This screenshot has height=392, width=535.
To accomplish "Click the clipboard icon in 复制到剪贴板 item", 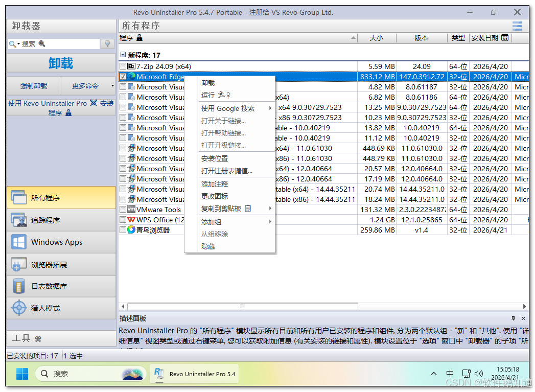I will 248,208.
